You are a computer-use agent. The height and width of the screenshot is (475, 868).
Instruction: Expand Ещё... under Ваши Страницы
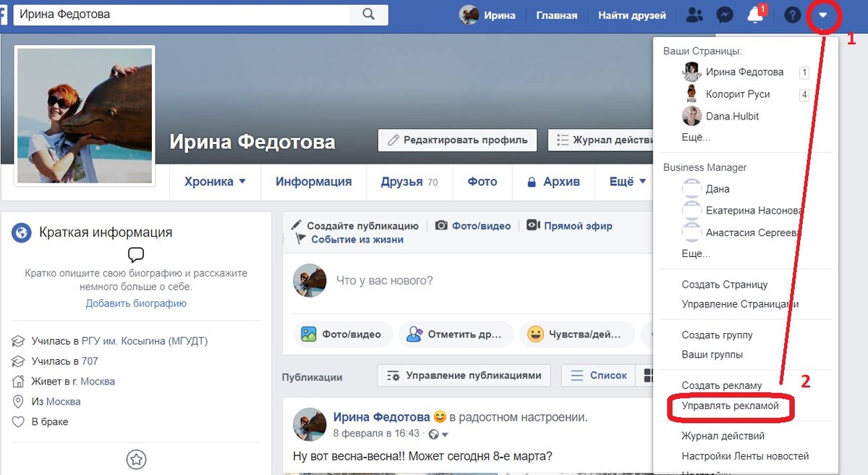click(x=696, y=137)
